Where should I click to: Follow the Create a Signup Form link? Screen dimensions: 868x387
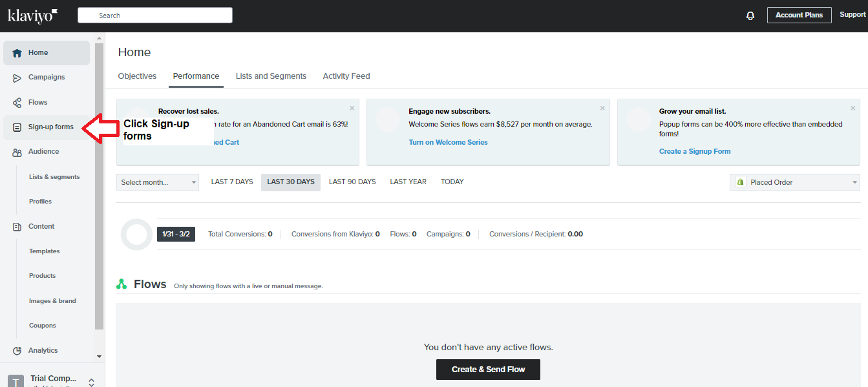click(x=695, y=151)
